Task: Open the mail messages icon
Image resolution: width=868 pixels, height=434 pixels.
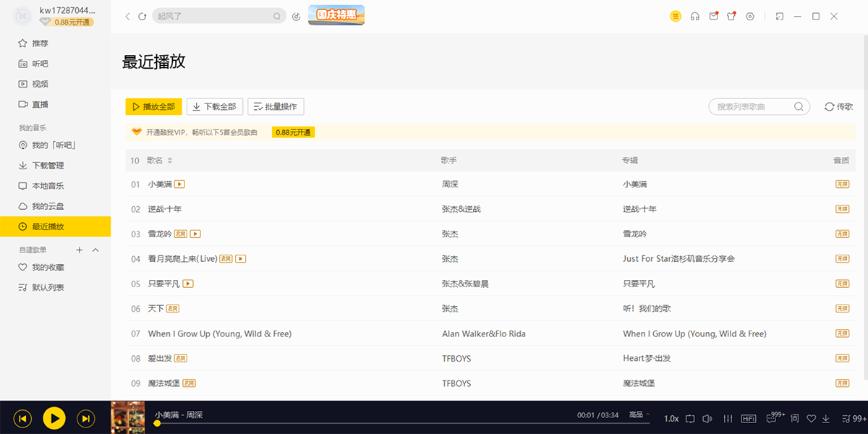Action: pyautogui.click(x=713, y=17)
